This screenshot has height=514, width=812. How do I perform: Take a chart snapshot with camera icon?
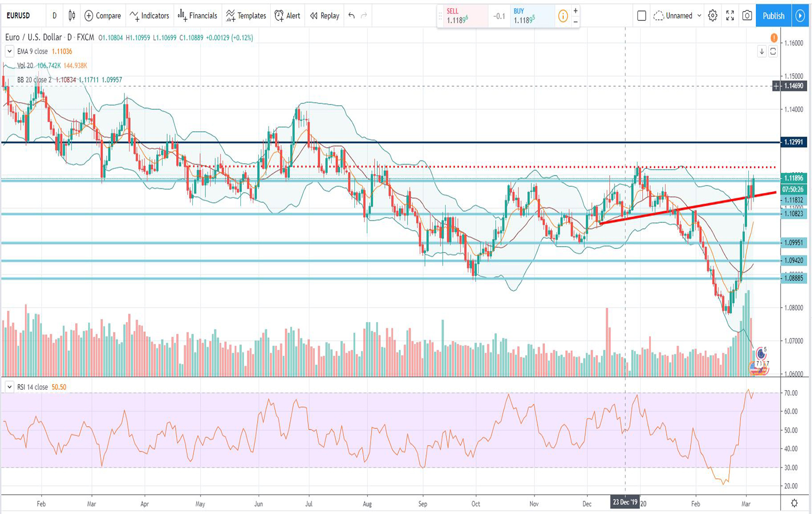pos(747,16)
